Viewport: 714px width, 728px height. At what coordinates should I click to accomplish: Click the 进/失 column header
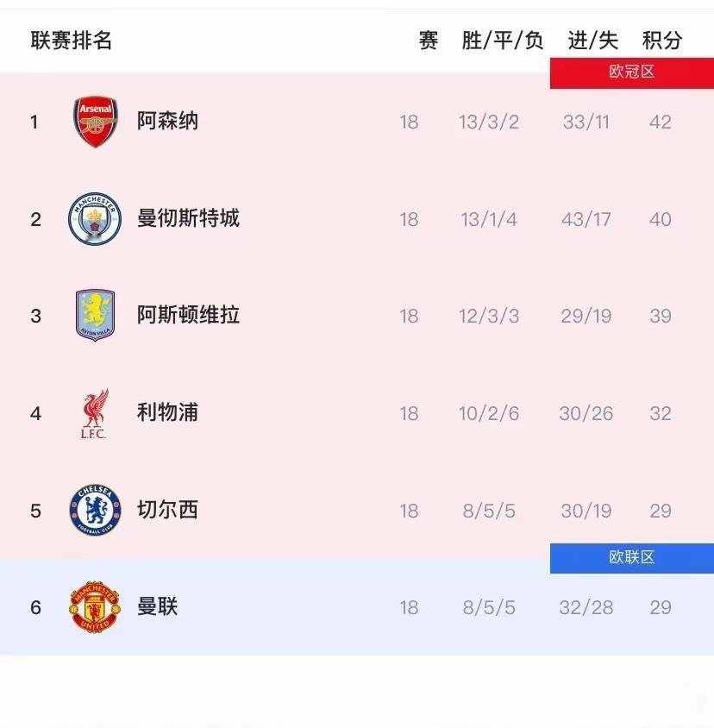(586, 39)
